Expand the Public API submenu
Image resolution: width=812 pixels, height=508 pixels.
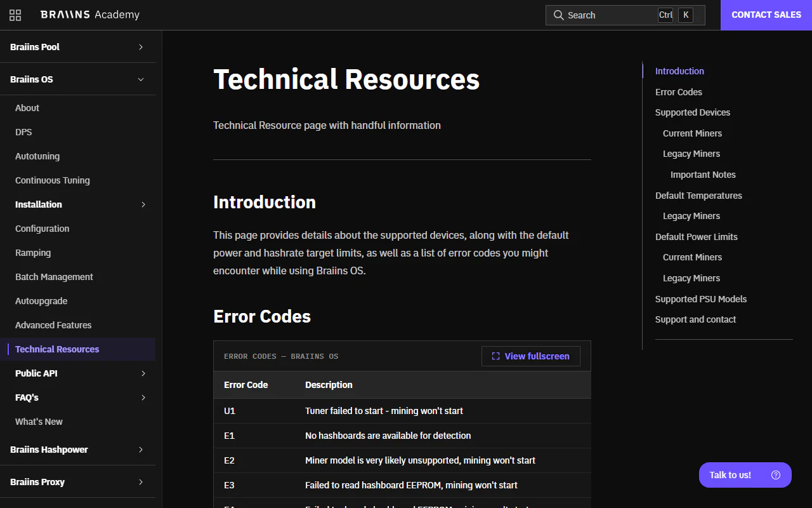coord(77,373)
